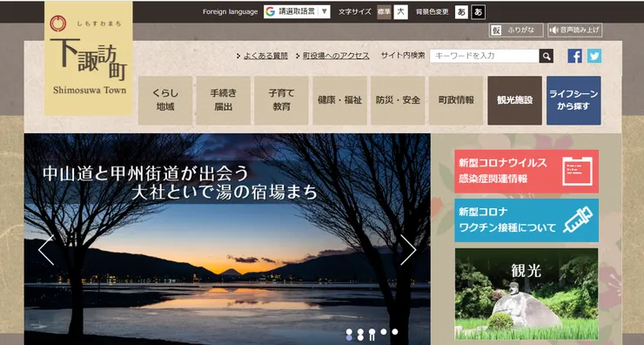Open the くらし地域 menu
Viewport: 644px width, 345px height.
[165, 100]
